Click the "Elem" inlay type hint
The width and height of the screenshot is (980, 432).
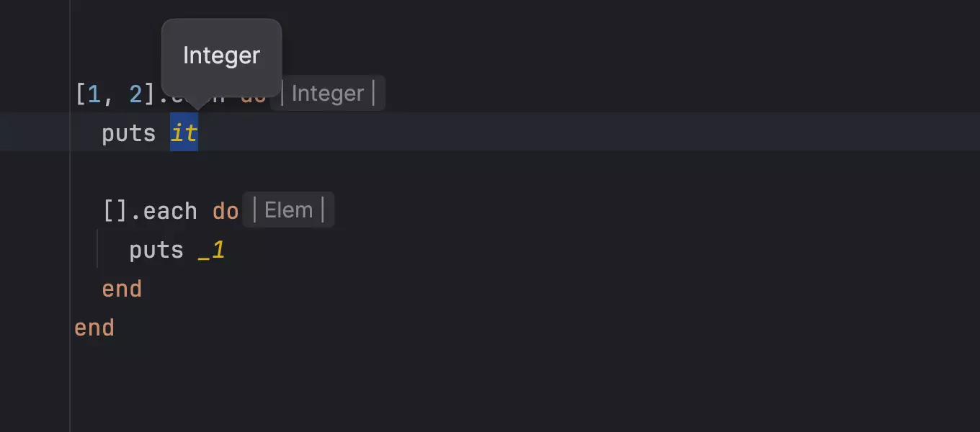point(288,210)
